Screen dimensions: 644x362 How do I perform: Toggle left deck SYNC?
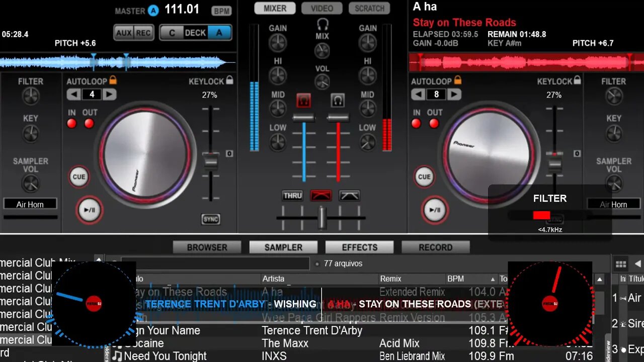pyautogui.click(x=211, y=219)
